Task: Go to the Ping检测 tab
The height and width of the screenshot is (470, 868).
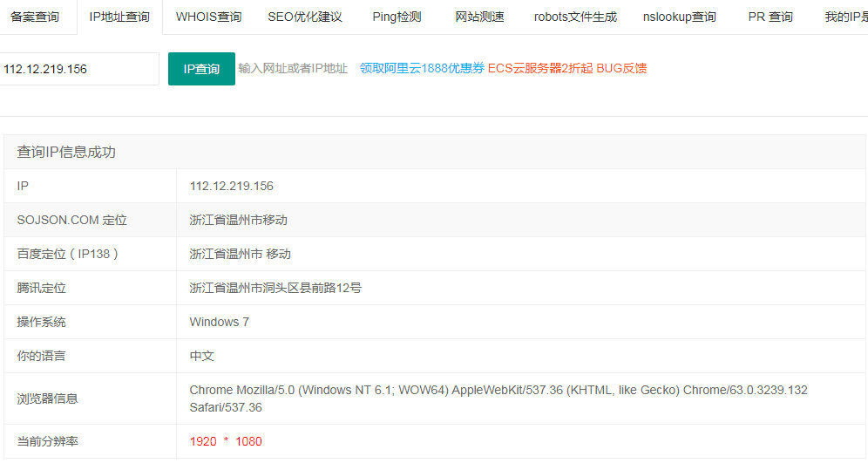Action: coord(397,17)
